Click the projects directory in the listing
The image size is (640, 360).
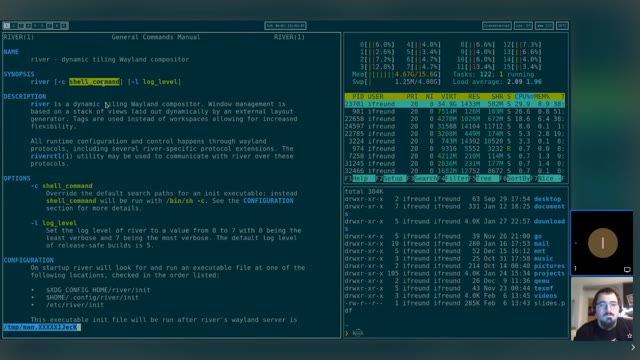point(549,273)
